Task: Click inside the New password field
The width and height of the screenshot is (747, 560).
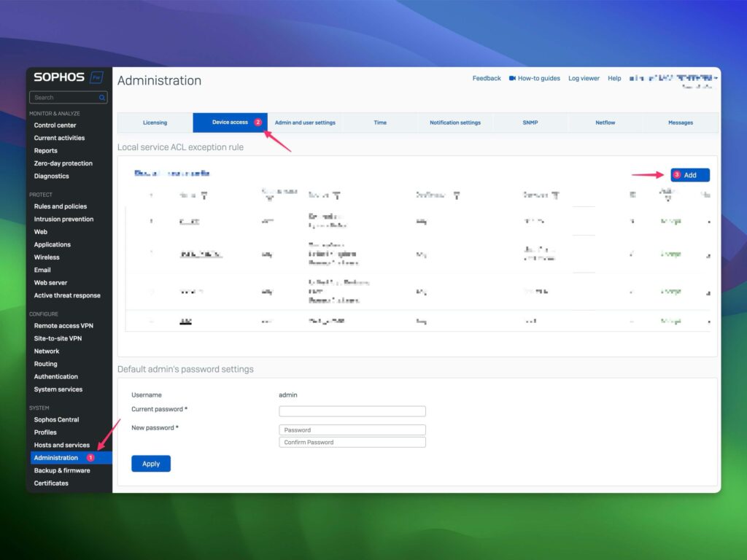Action: click(x=352, y=429)
